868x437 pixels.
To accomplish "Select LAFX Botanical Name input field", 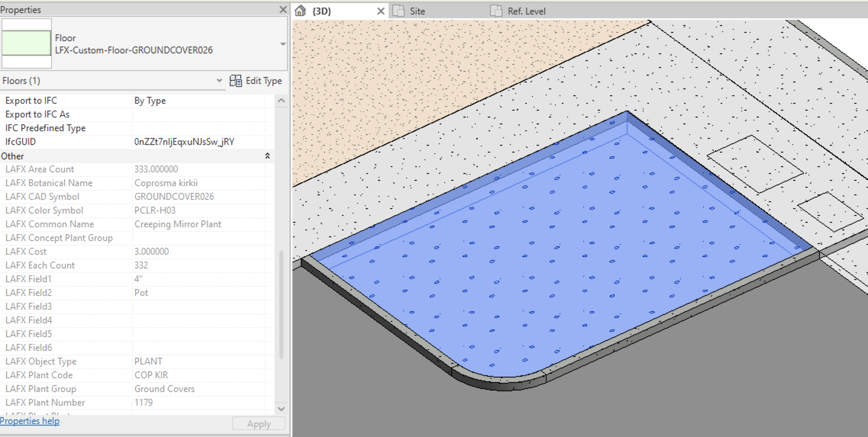I will (x=203, y=182).
